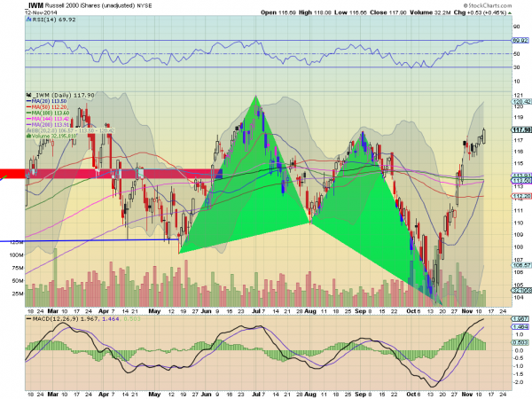Click the 104 label on the price axis
532x399 pixels.
(x=518, y=298)
